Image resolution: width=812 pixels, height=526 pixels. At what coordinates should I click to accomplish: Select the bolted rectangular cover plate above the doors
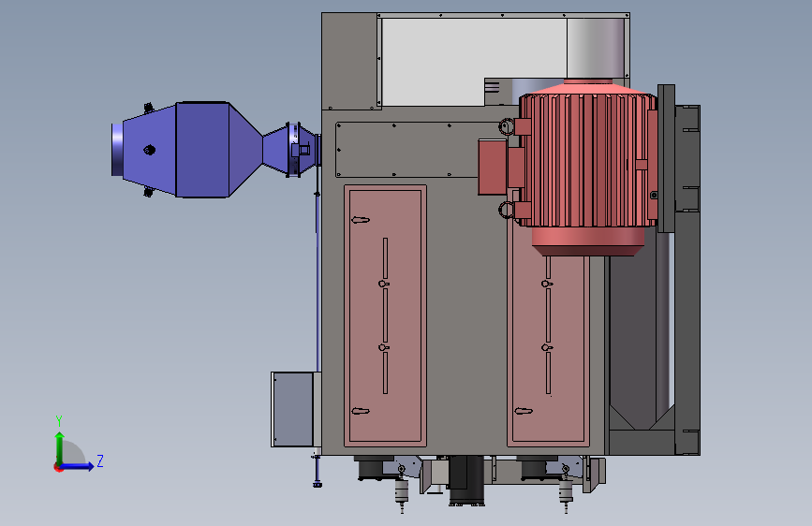pyautogui.click(x=406, y=150)
